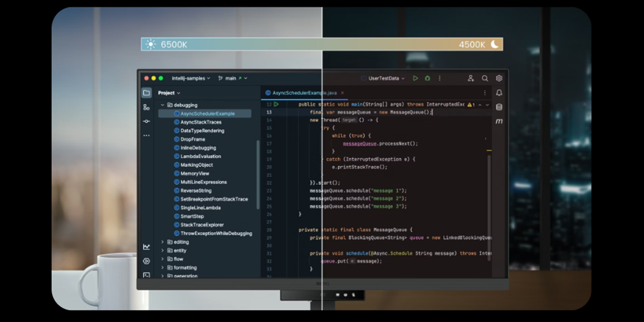This screenshot has height=322, width=644.
Task: Expand the editing folder
Action: 163,242
